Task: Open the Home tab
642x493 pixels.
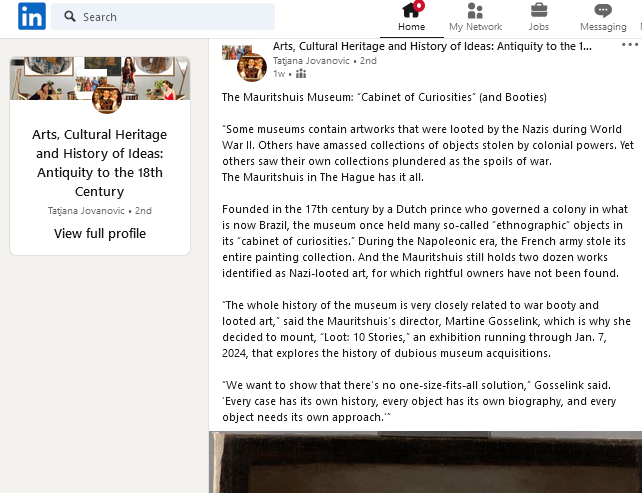Action: (411, 17)
